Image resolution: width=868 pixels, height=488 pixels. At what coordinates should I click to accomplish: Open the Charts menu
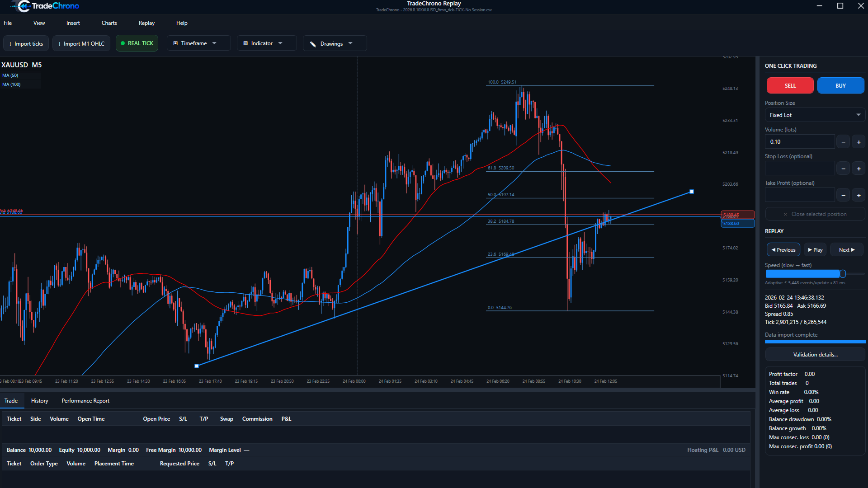click(109, 23)
